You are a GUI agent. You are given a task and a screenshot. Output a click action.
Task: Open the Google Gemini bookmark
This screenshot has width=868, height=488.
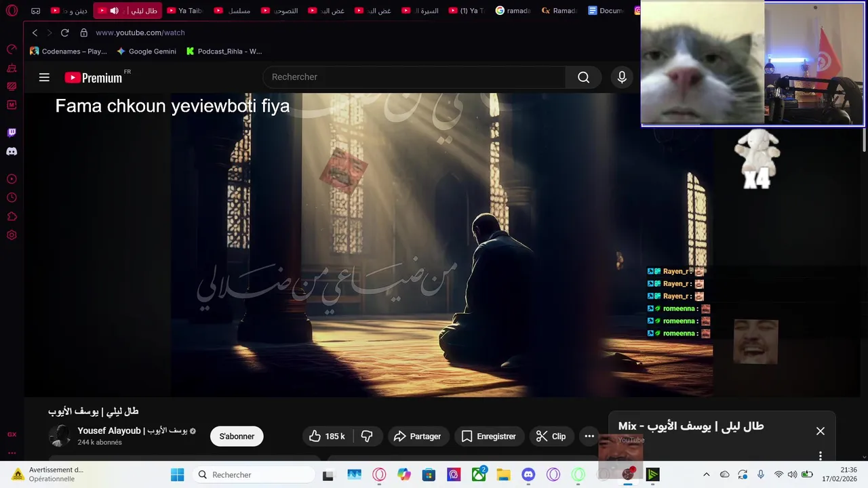click(146, 52)
